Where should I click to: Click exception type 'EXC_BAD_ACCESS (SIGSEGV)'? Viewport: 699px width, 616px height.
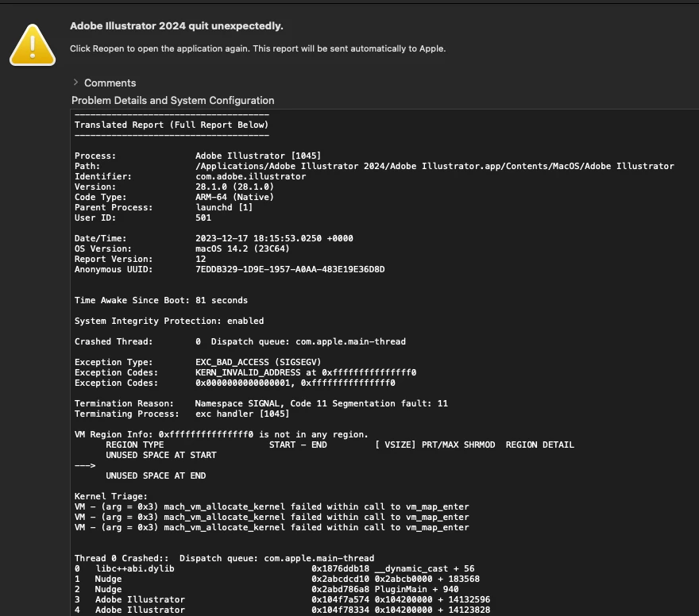coord(258,362)
